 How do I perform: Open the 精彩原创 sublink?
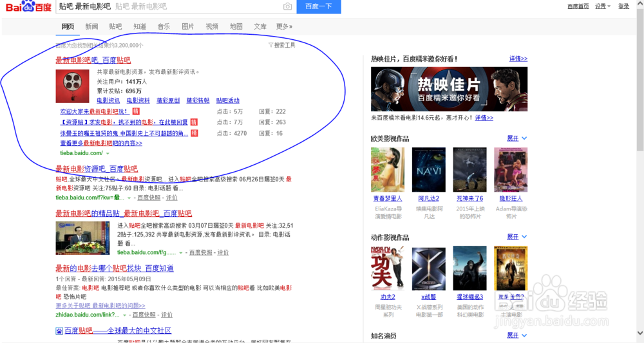(168, 100)
